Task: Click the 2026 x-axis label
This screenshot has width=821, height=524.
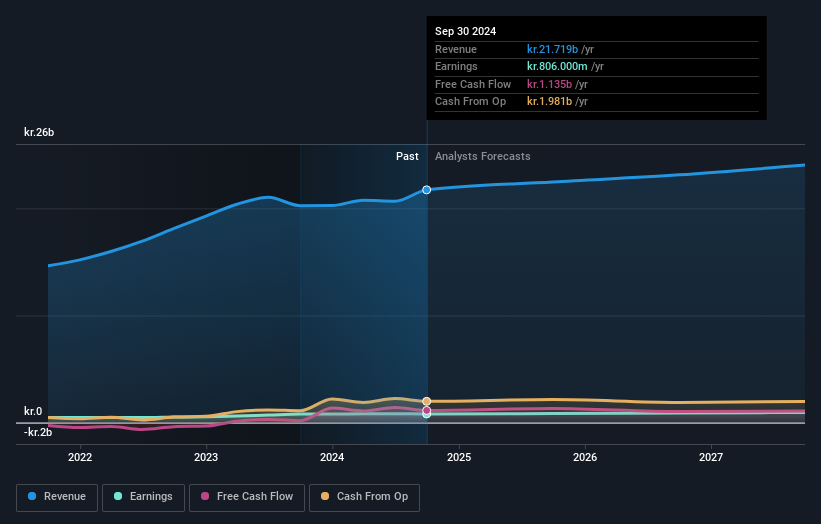Action: click(585, 458)
